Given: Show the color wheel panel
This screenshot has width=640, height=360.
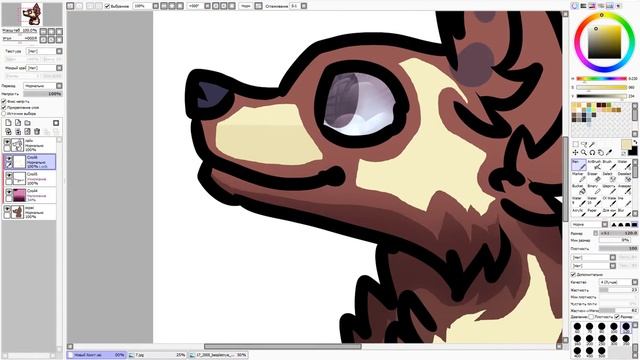Looking at the screenshot, I should click(575, 6).
